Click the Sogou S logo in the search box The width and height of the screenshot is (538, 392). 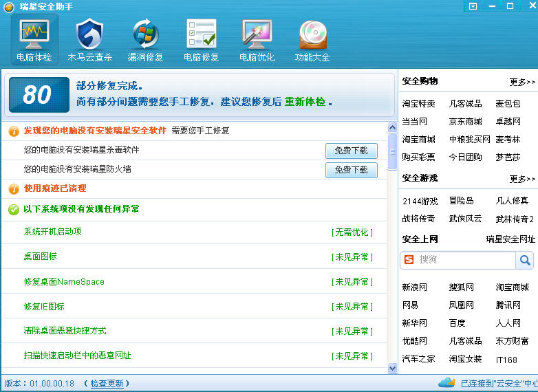point(409,260)
